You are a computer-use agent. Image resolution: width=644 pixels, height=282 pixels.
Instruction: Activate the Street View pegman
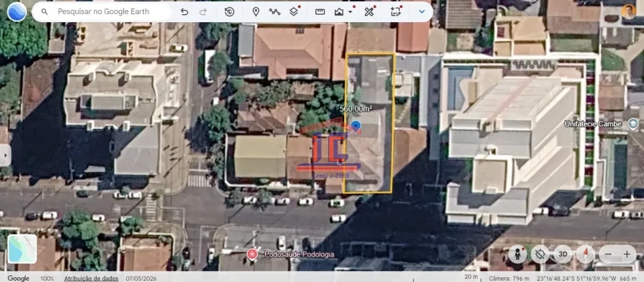517,254
